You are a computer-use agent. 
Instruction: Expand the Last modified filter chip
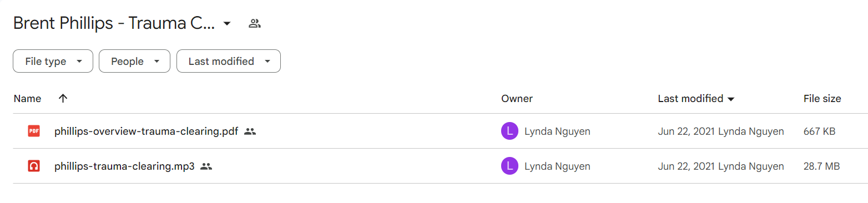click(228, 62)
